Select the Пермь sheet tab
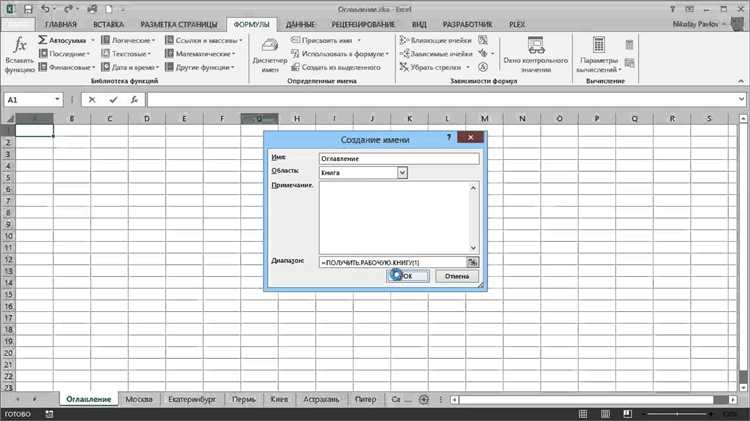This screenshot has height=421, width=750. click(244, 399)
